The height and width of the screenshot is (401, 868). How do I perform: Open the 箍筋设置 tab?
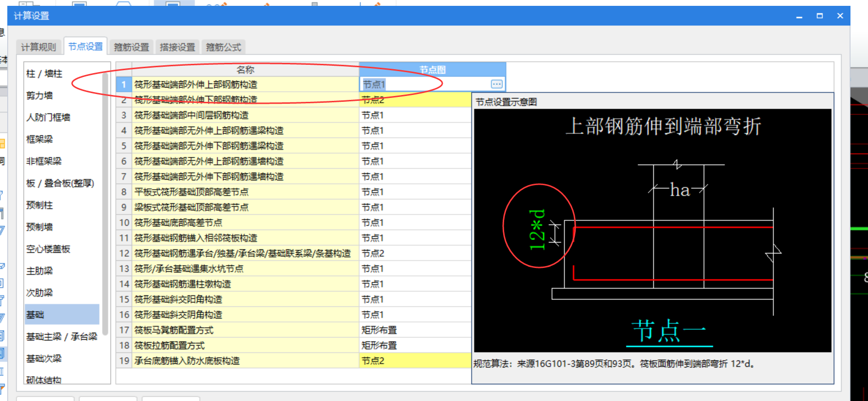coord(132,47)
